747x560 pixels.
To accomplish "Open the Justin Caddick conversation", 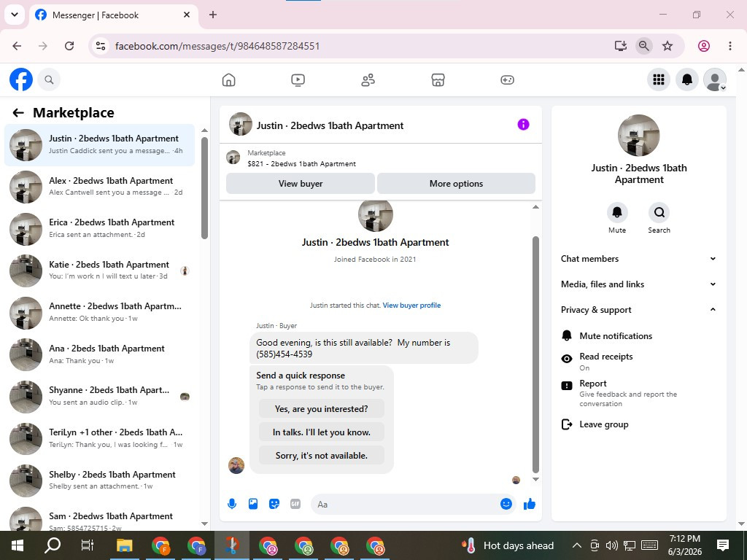I will point(99,145).
